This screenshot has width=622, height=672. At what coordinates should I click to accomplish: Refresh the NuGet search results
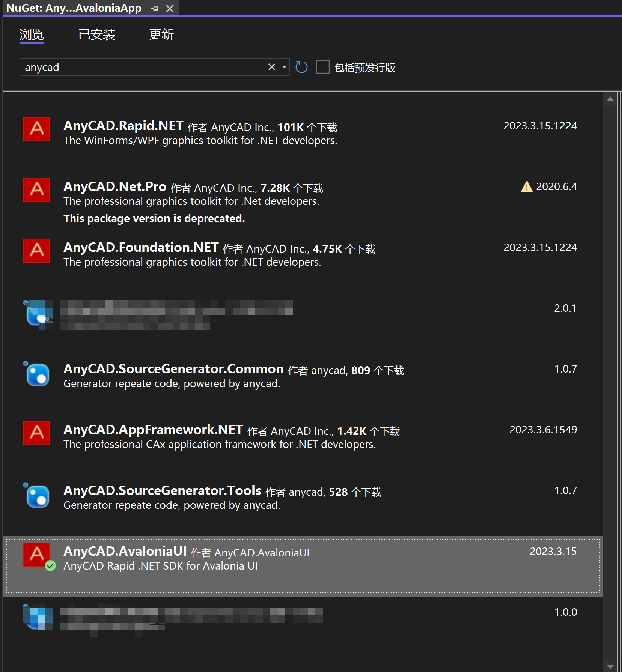(301, 67)
